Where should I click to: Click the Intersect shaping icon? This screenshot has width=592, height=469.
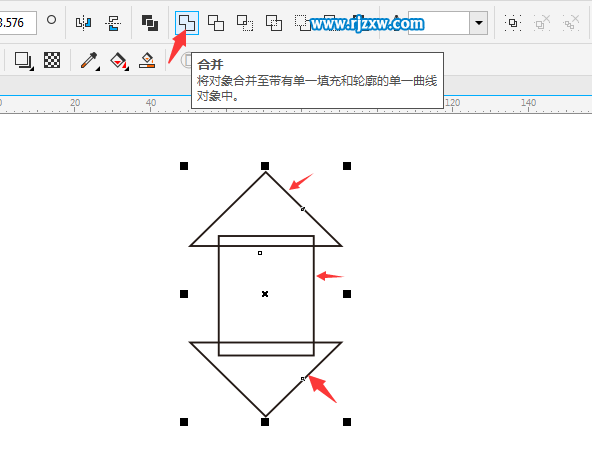coord(245,23)
